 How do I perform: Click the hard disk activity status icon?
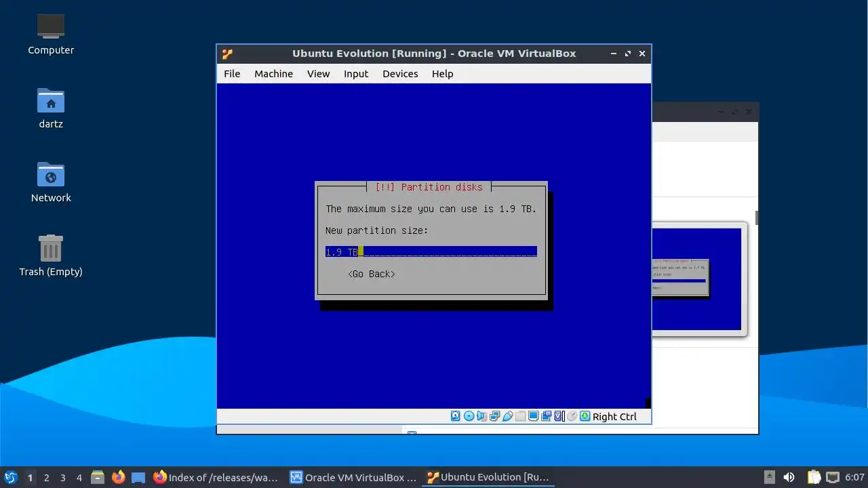click(x=455, y=416)
